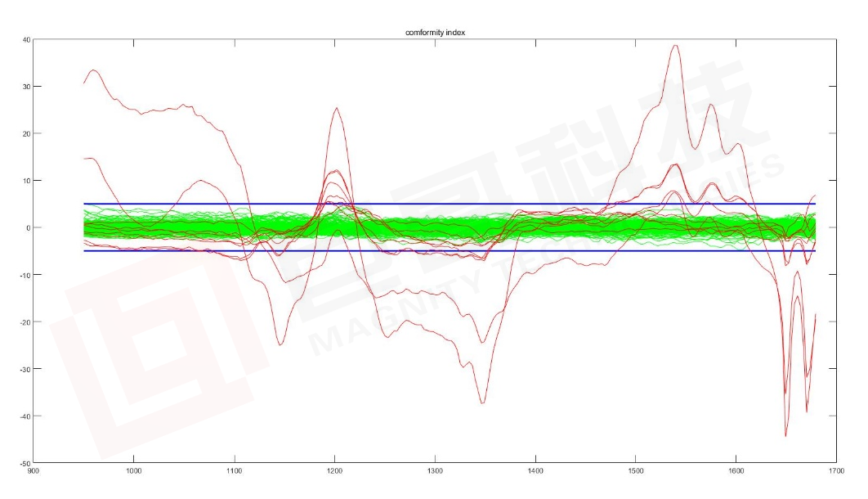868x499 pixels.
Task: Click x-axis label 1000
Action: coord(134,470)
